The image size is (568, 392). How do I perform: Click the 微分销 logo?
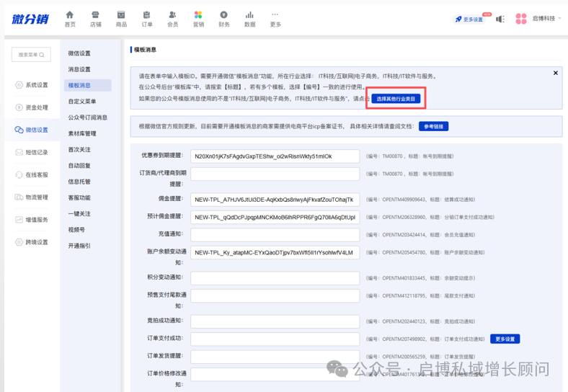30,19
